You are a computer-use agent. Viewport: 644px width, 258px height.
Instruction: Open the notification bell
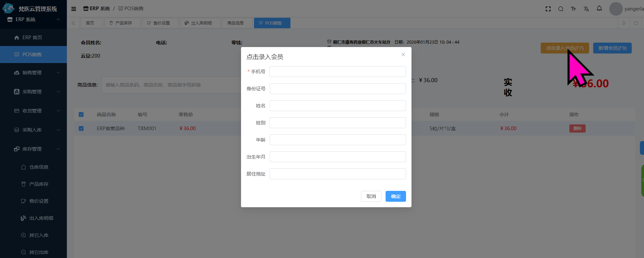coord(599,9)
